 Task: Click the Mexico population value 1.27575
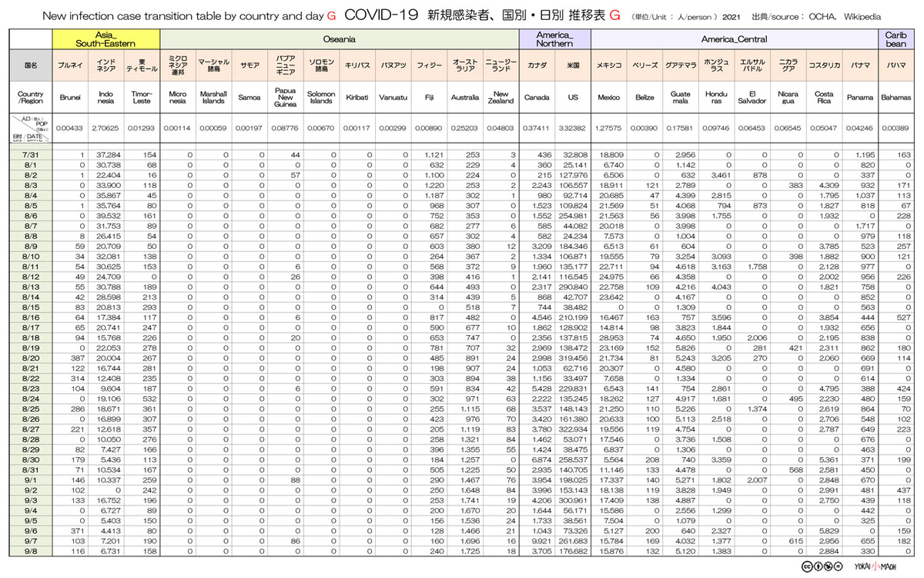(609, 127)
